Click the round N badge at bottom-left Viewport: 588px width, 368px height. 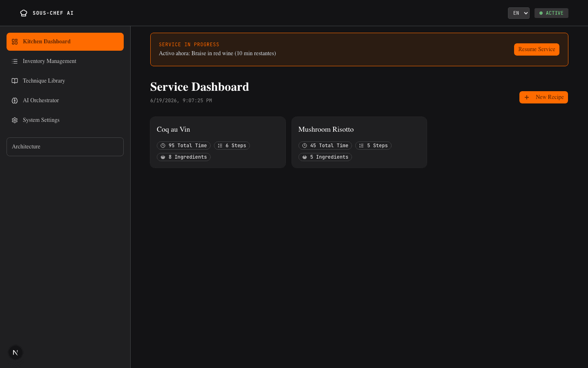[16, 352]
